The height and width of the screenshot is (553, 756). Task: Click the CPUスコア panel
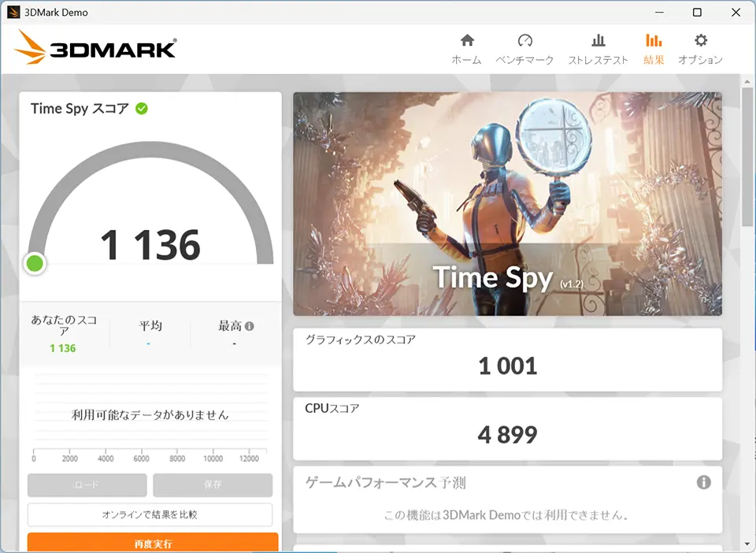click(x=508, y=429)
